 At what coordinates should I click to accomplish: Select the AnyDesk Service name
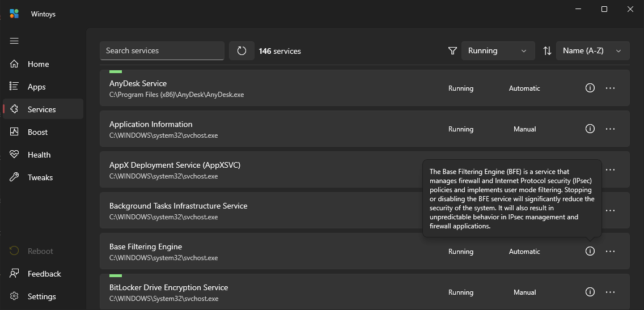pyautogui.click(x=138, y=83)
